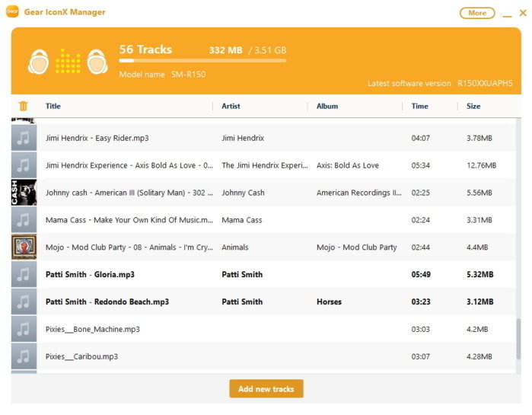The image size is (532, 415).
Task: Click artist 'Animals' cell
Action: pyautogui.click(x=234, y=247)
